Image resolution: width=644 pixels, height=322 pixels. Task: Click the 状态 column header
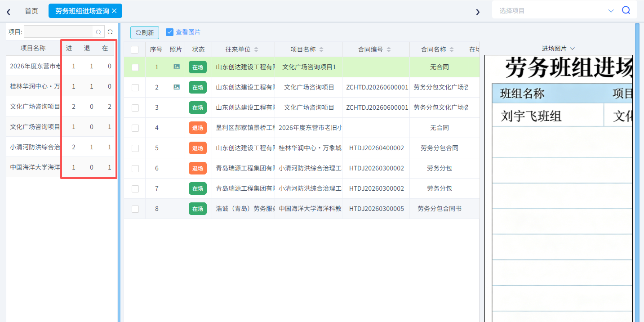[x=199, y=49]
